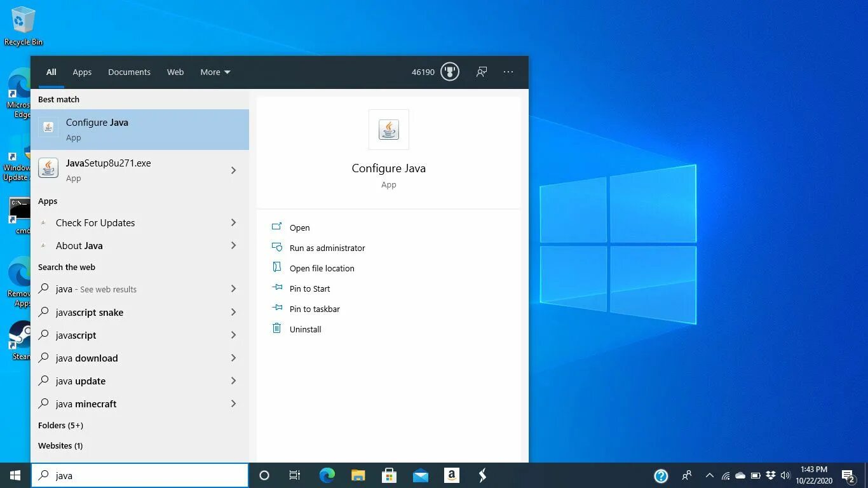Expand java minecraft suggestion arrow
868x488 pixels.
pos(233,403)
